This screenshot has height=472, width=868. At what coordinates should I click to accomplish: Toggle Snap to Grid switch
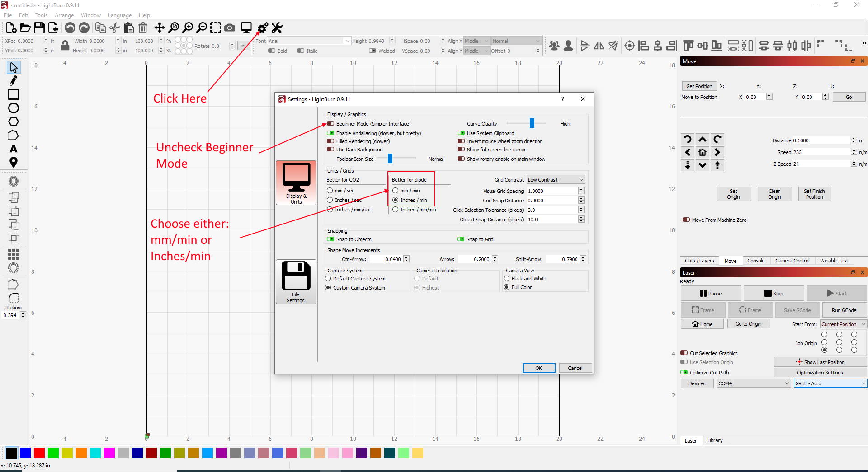click(x=461, y=239)
